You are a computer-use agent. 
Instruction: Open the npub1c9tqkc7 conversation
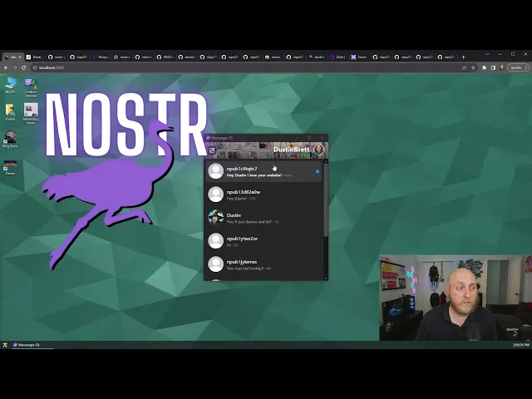click(x=264, y=171)
